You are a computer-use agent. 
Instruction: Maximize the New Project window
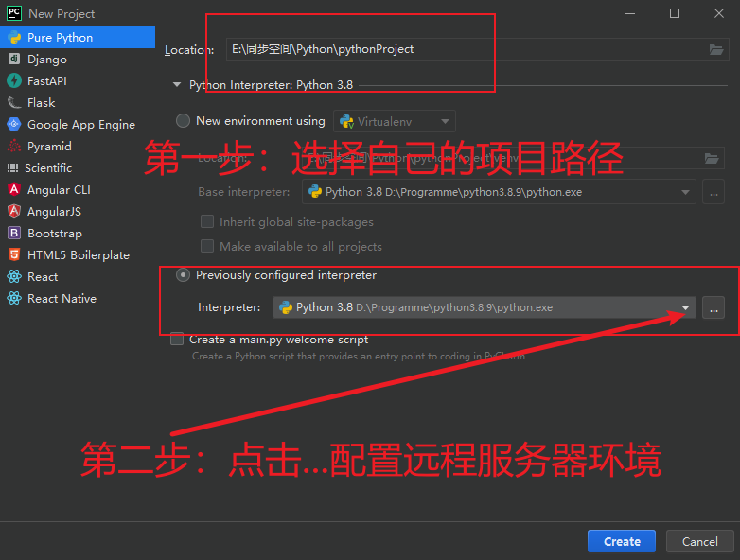click(x=675, y=13)
